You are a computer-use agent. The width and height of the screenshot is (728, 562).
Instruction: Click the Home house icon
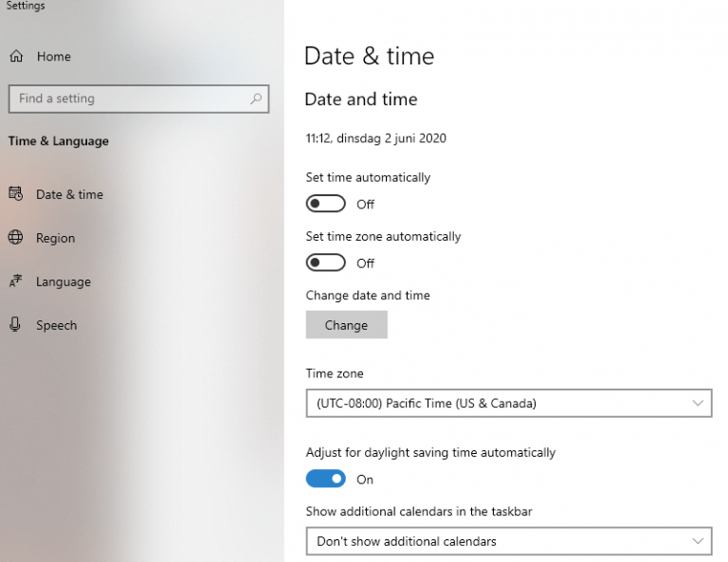click(16, 57)
